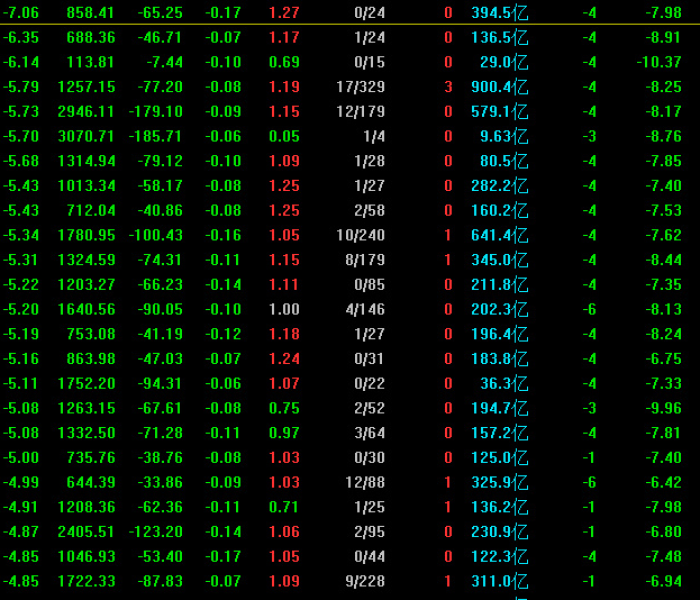Click the 12/88 ratio cell
The height and width of the screenshot is (600, 700).
click(x=365, y=482)
